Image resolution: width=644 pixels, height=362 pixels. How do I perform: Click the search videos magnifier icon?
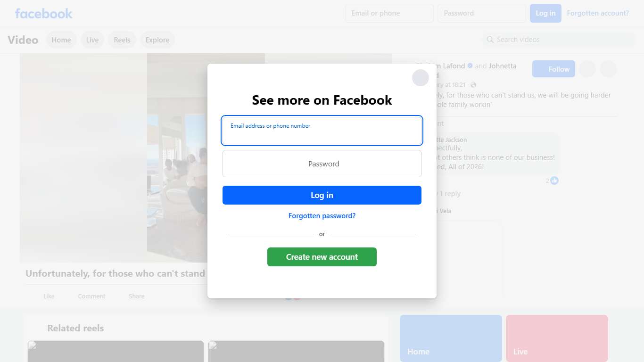[x=490, y=40]
